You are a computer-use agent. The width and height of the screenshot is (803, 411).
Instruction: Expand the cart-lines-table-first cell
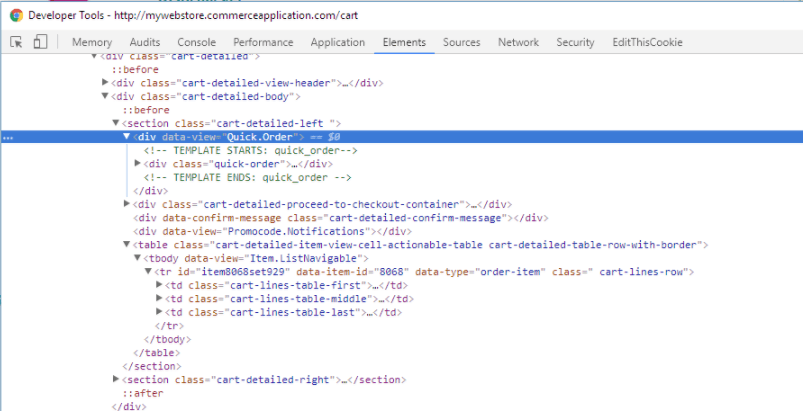click(x=160, y=285)
